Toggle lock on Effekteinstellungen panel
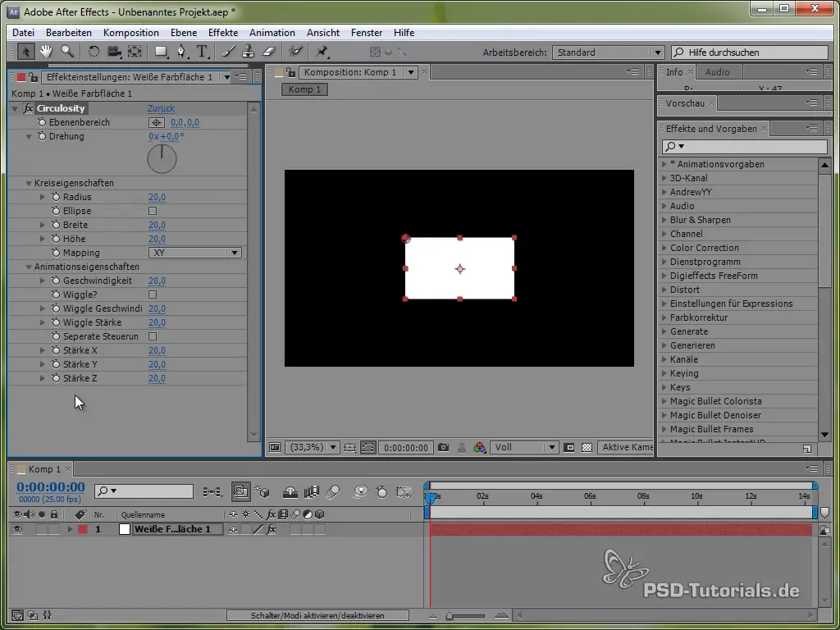 pyautogui.click(x=33, y=77)
